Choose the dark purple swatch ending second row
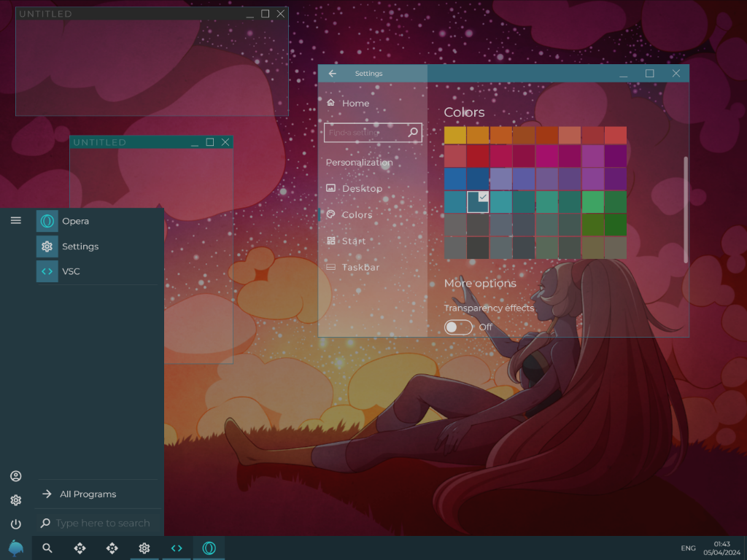Image resolution: width=747 pixels, height=560 pixels. [x=616, y=156]
